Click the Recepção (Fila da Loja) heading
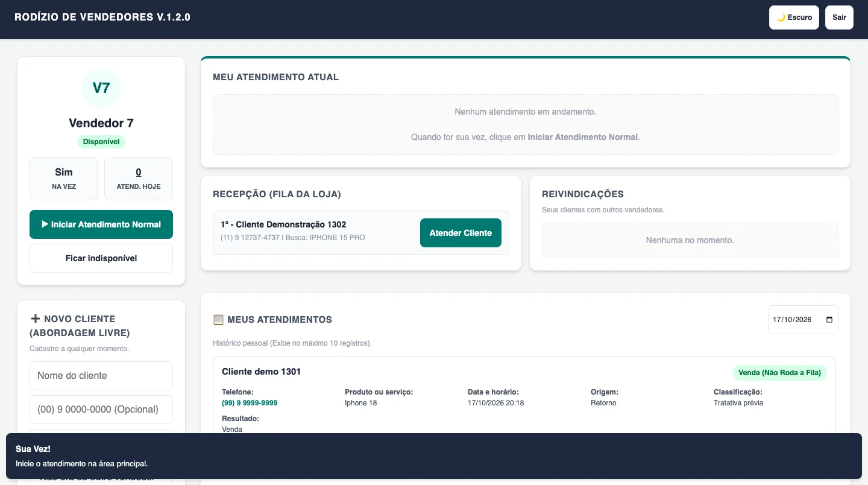Image resolution: width=868 pixels, height=485 pixels. coord(277,194)
